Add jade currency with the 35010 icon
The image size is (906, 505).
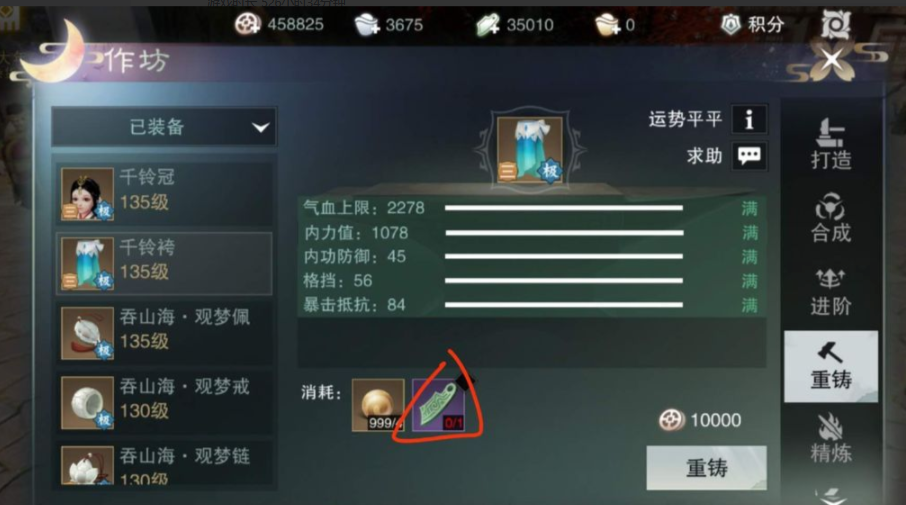click(488, 25)
